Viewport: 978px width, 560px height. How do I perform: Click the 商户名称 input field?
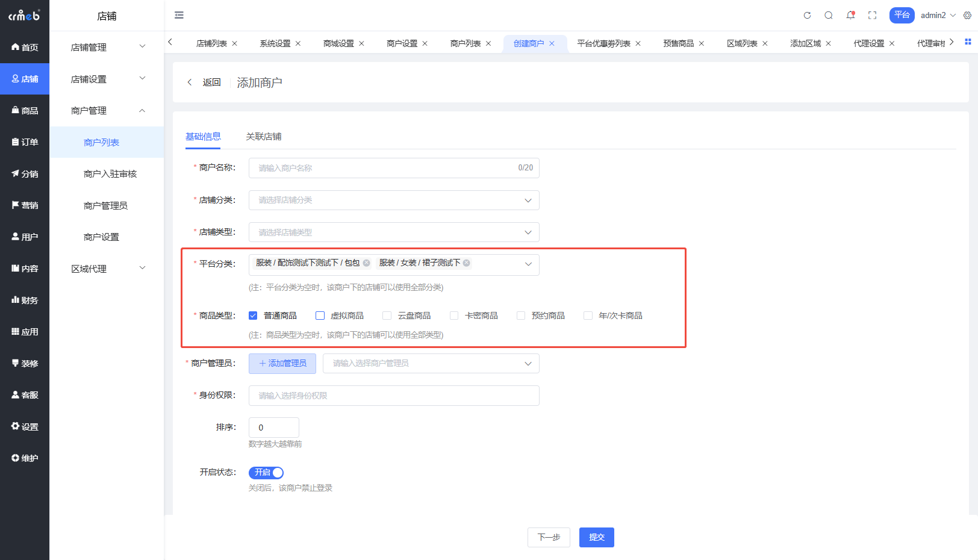pos(394,168)
